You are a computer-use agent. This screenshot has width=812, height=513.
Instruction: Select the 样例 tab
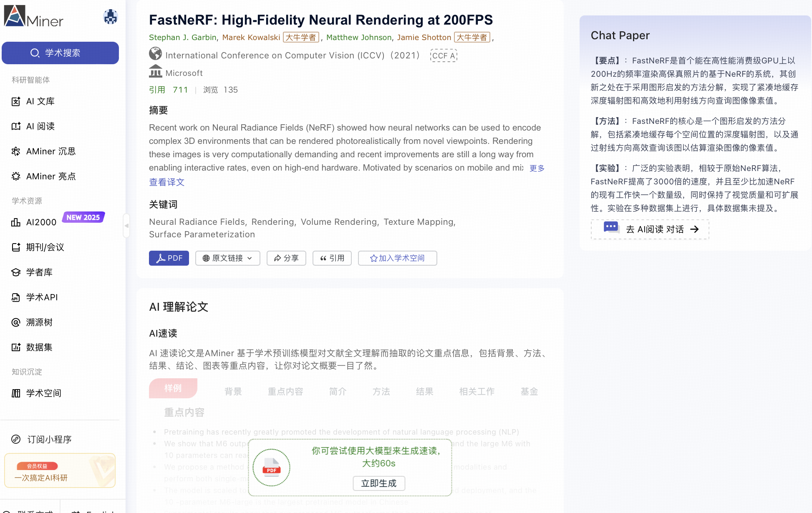click(x=173, y=388)
